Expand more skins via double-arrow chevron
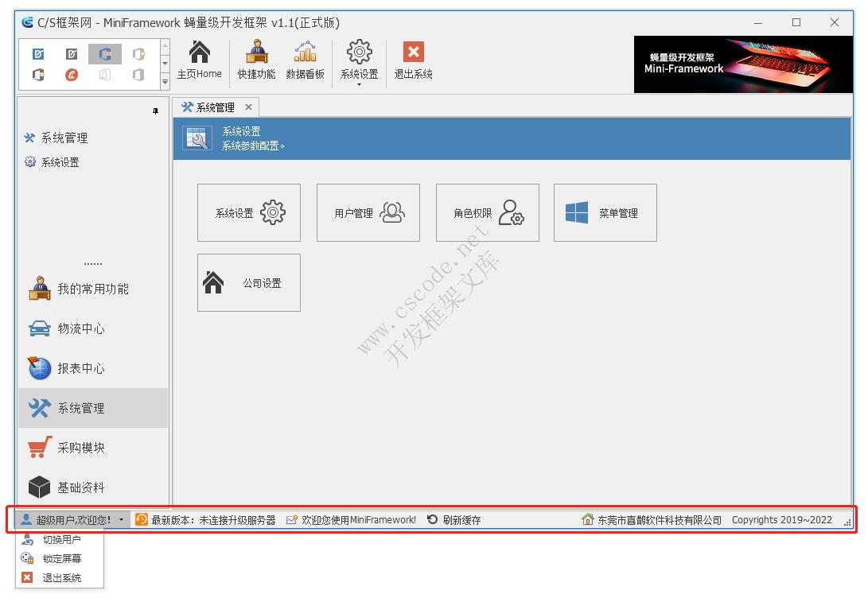 point(165,82)
